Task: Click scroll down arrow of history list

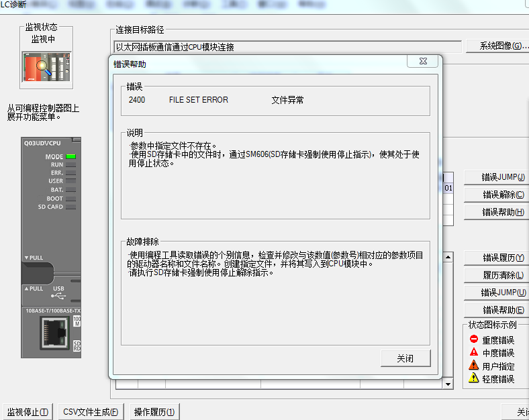Action: [448, 384]
